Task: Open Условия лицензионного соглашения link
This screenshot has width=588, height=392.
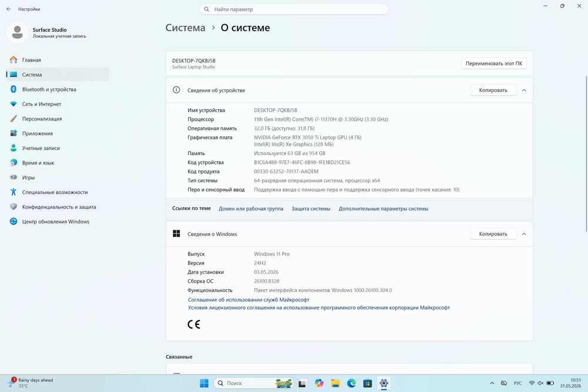Action: point(319,308)
